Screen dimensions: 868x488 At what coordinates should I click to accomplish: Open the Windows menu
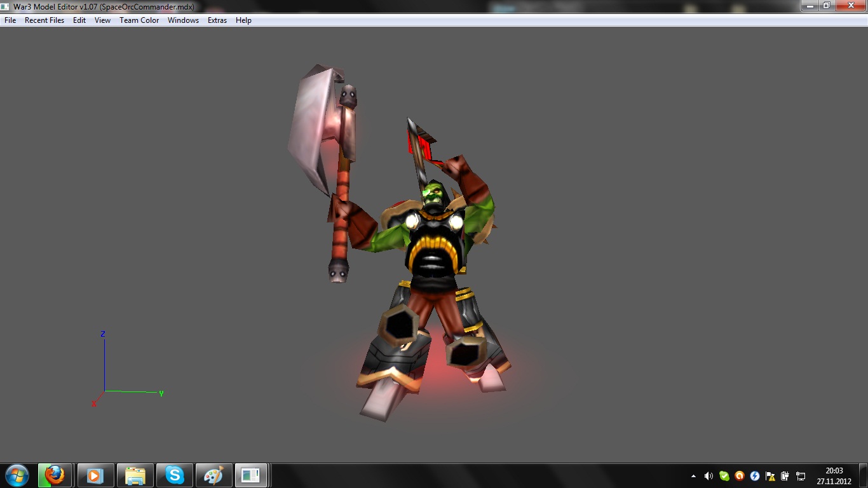183,20
